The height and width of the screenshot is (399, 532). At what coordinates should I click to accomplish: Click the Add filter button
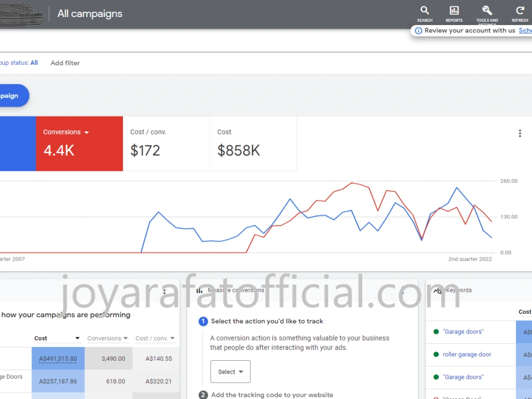click(65, 63)
